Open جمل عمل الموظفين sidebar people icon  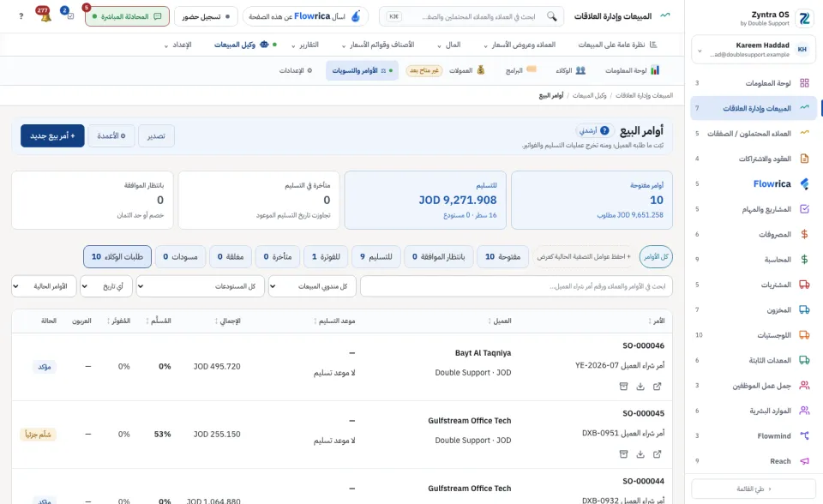[804, 386]
